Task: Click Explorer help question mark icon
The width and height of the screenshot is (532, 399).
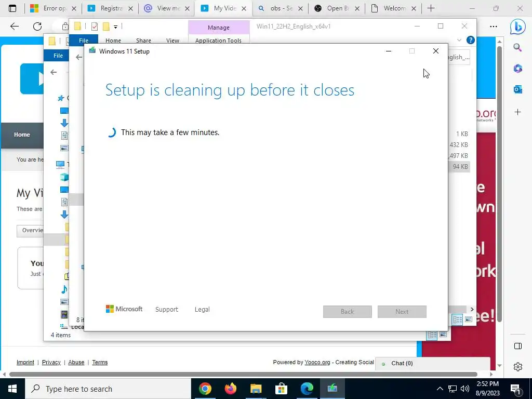Action: pyautogui.click(x=470, y=40)
